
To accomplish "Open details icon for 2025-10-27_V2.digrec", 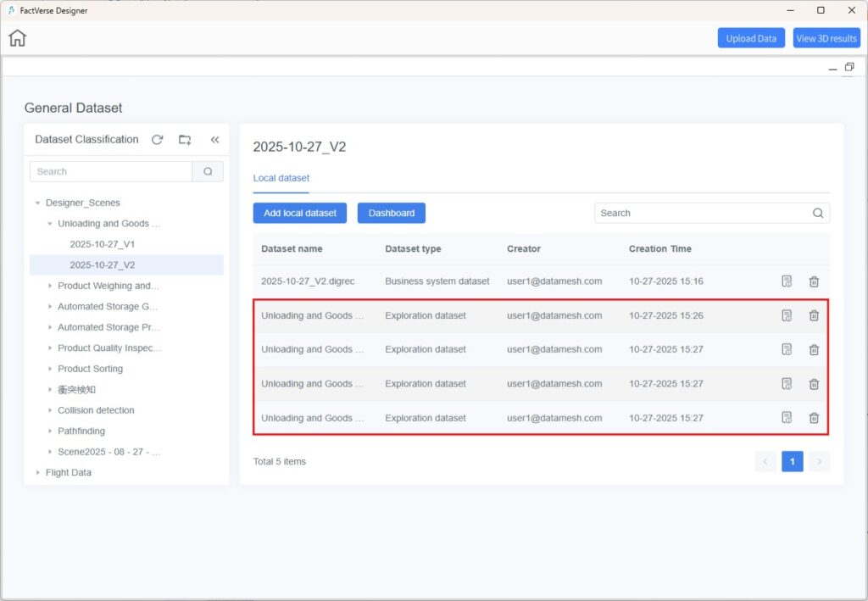I will point(787,281).
